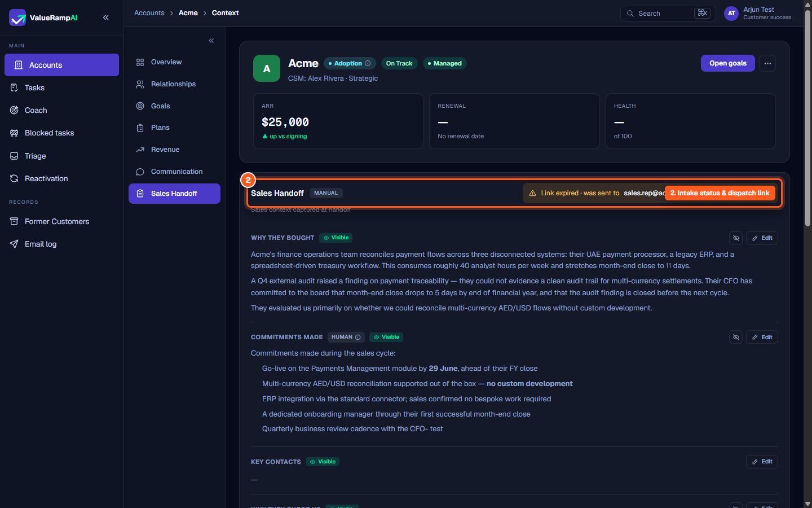This screenshot has height=508, width=812.
Task: Click the Email log paper-plane icon
Action: pyautogui.click(x=14, y=244)
